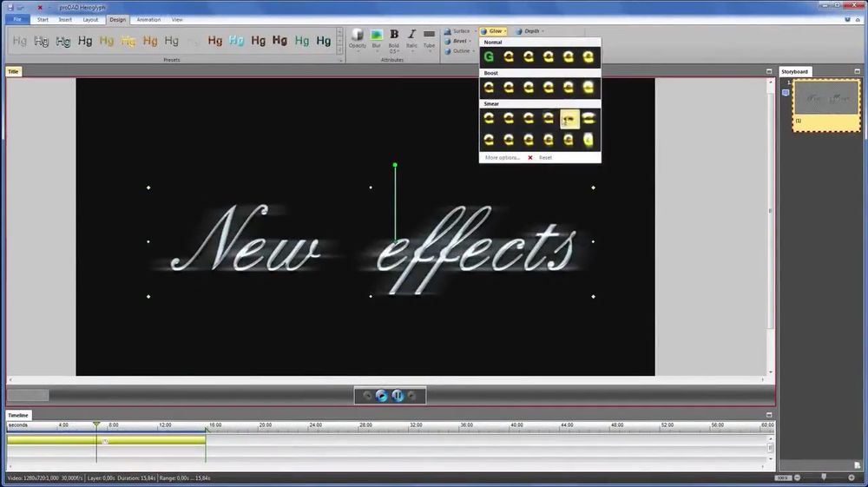Select the highlighted Smear glow preset
The image size is (868, 487).
(x=569, y=119)
